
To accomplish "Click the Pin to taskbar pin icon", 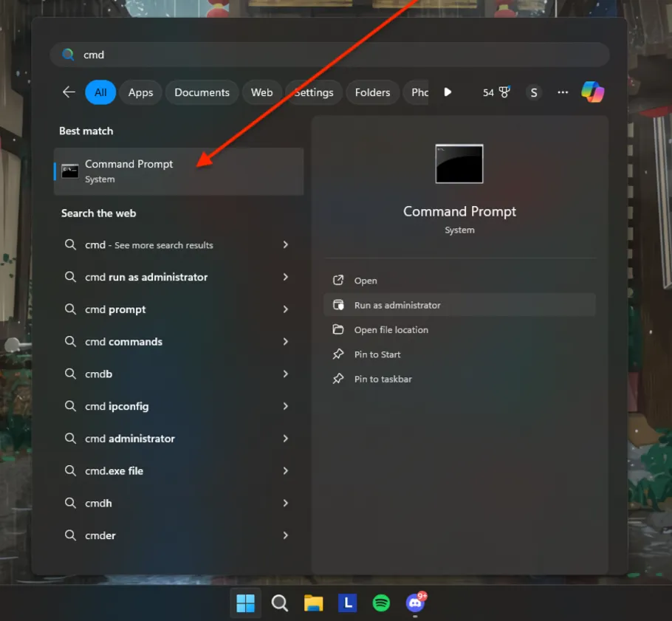I will coord(338,378).
